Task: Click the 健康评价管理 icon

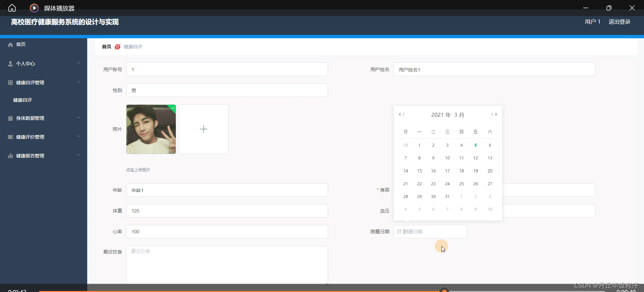Action: point(10,137)
